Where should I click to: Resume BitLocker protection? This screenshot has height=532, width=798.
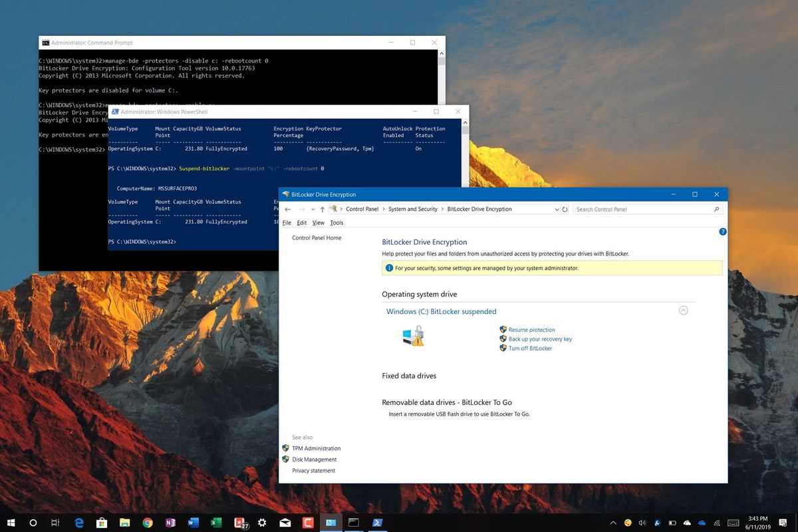(x=531, y=329)
